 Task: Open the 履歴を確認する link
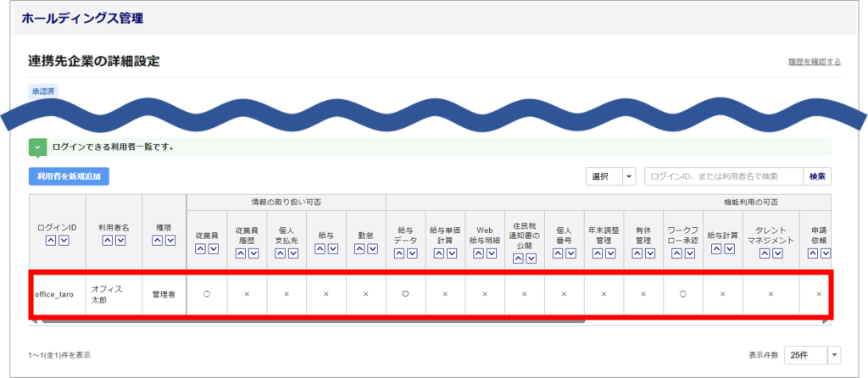pos(813,62)
